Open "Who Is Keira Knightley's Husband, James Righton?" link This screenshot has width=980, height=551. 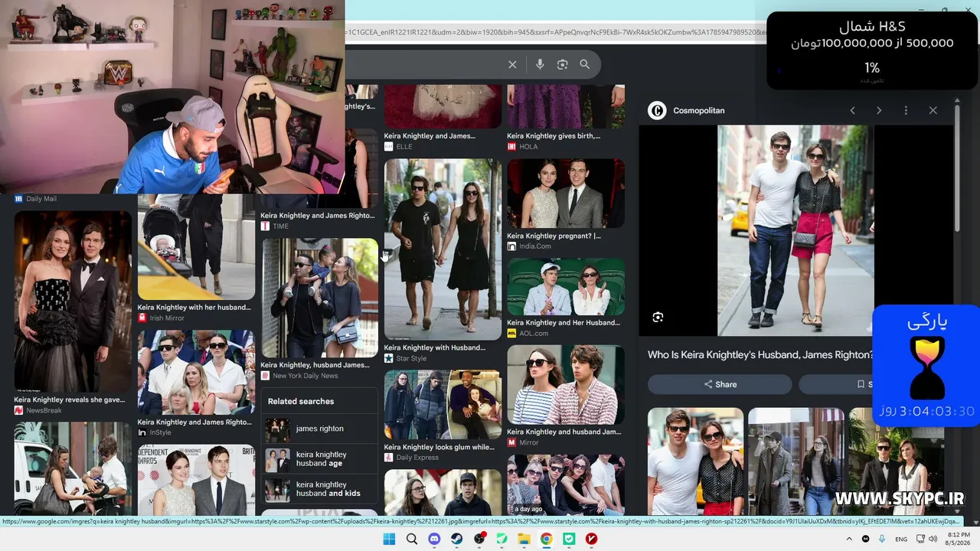click(760, 355)
